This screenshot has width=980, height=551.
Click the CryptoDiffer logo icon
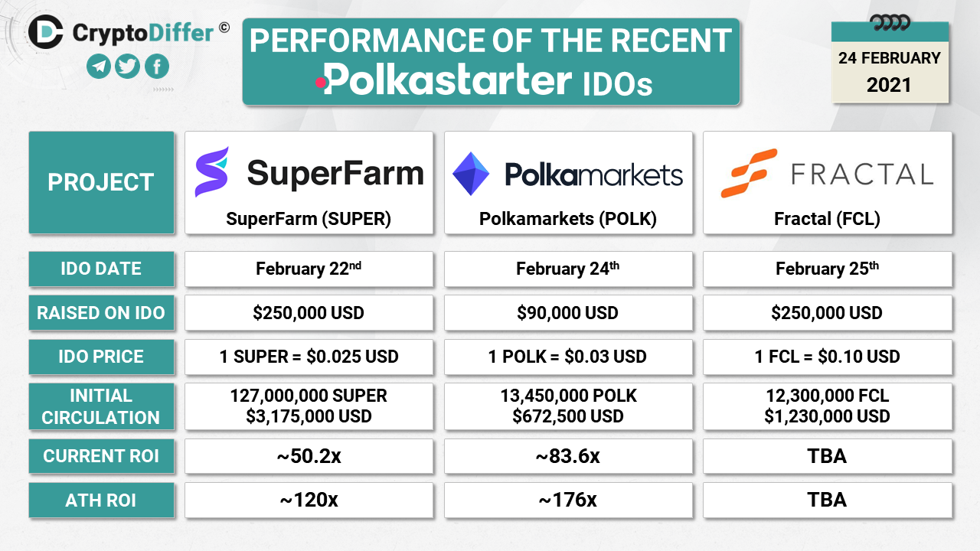tap(46, 31)
